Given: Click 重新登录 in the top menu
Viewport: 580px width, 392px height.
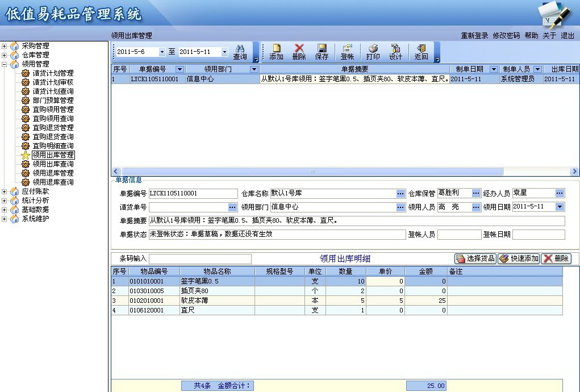Looking at the screenshot, I should tap(474, 35).
